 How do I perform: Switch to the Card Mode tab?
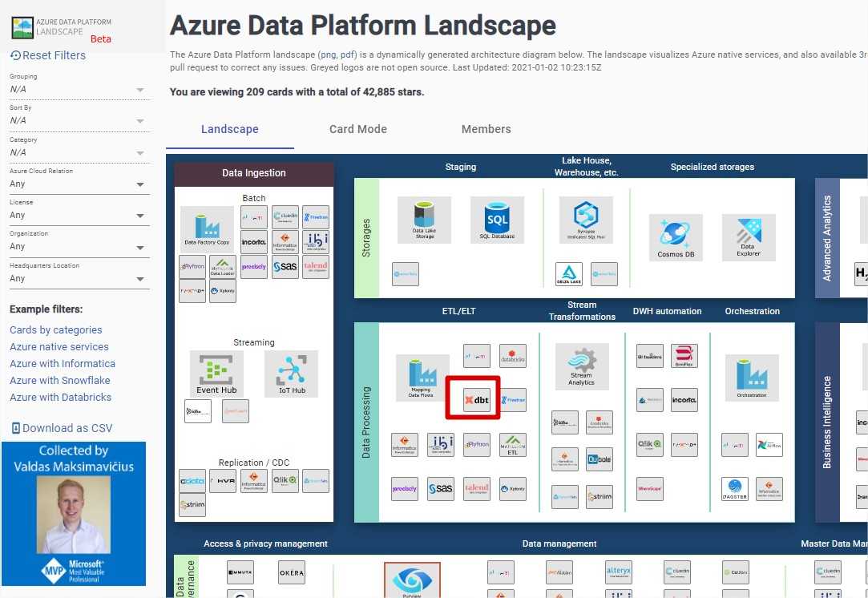coord(358,129)
